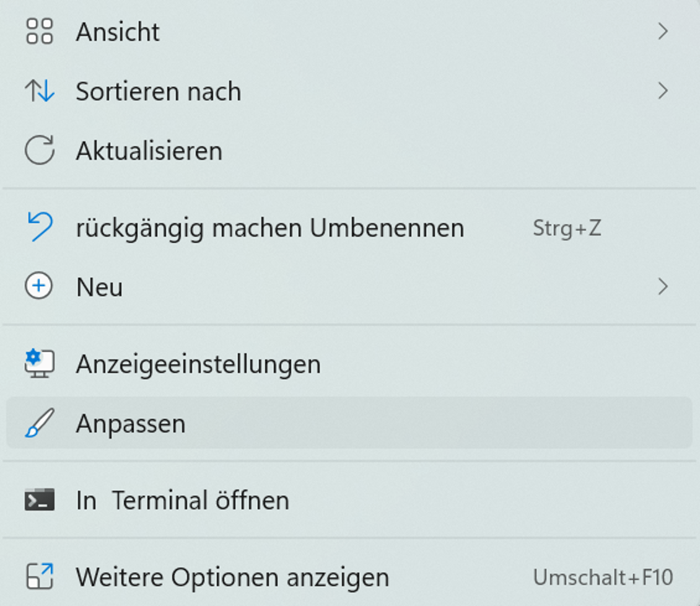This screenshot has height=606, width=700.
Task: Open Weitere Optionen anzeigen
Action: click(x=232, y=577)
